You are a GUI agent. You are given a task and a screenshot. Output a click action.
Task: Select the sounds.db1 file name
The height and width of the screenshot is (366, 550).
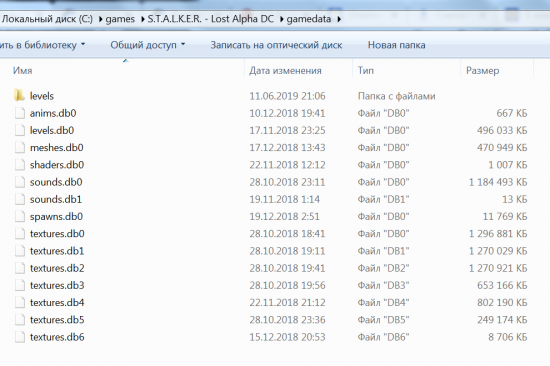[55, 199]
